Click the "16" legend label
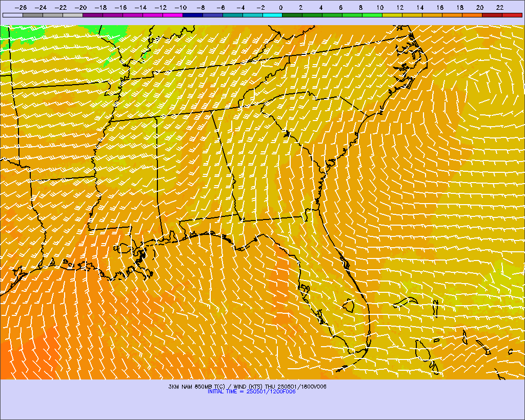 (440, 7)
